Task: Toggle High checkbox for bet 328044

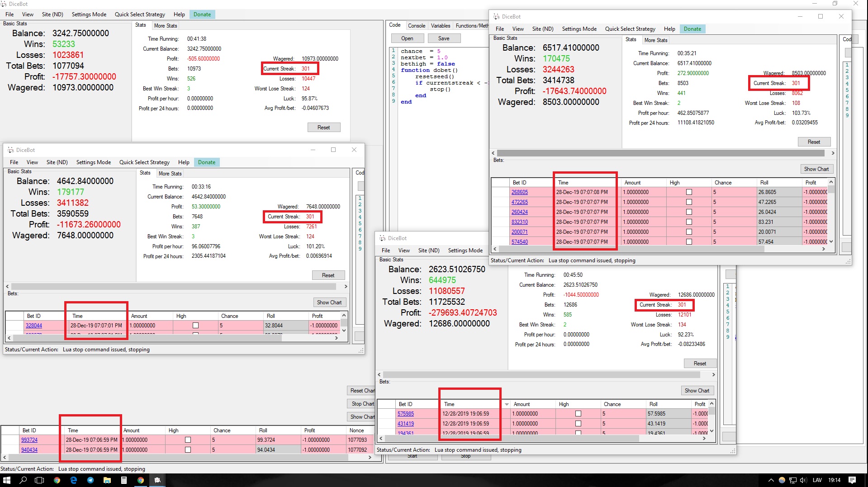Action: (195, 326)
